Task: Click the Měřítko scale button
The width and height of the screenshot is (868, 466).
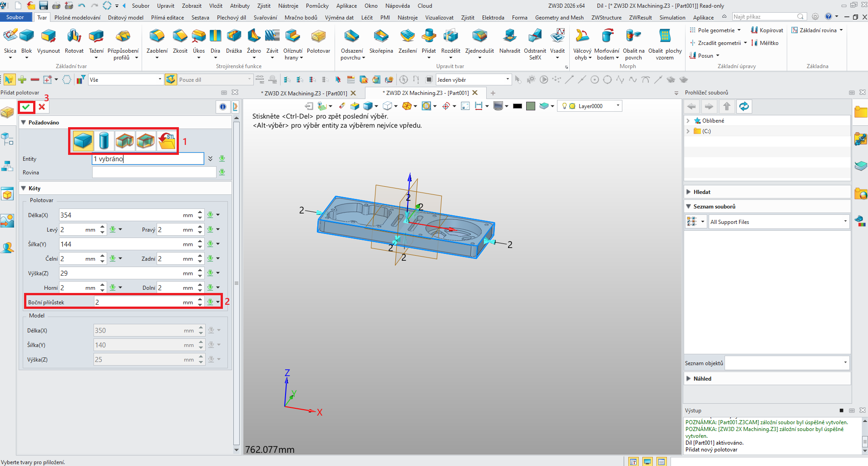Action: 765,43
